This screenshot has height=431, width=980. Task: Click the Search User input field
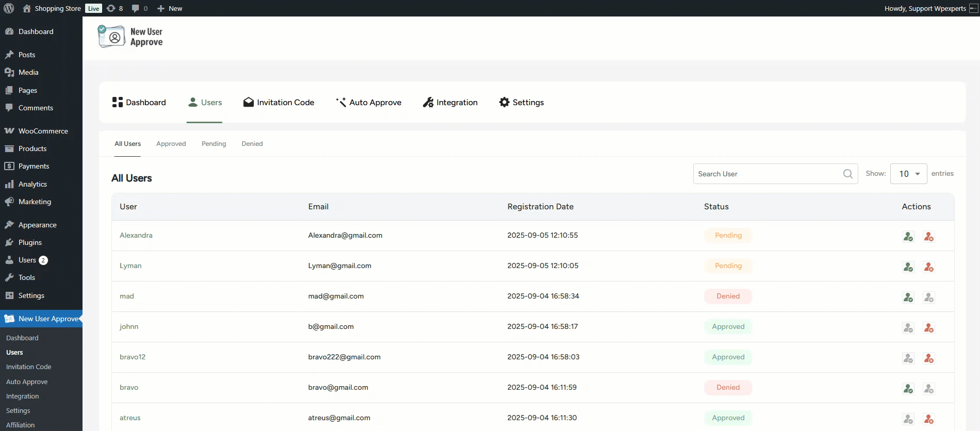pyautogui.click(x=769, y=174)
